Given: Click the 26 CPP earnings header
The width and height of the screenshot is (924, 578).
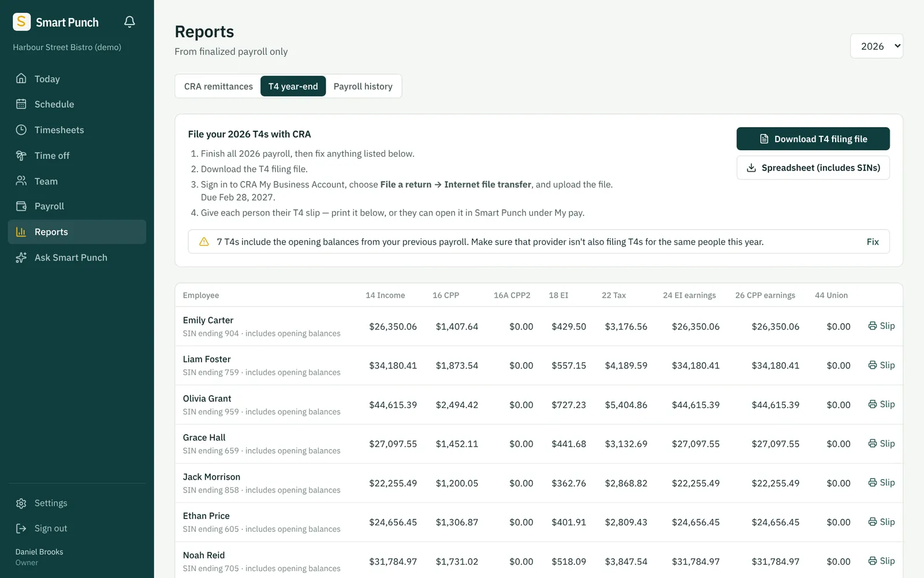Looking at the screenshot, I should 765,295.
